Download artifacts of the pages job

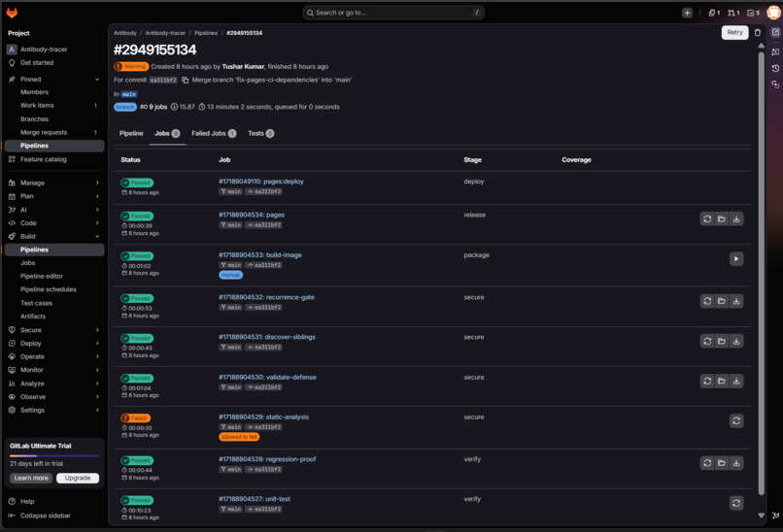coord(736,218)
